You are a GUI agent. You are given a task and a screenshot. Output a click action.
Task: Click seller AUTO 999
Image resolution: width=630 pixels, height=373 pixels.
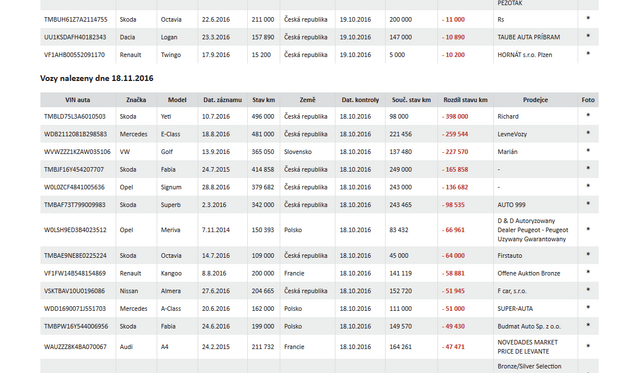click(511, 205)
